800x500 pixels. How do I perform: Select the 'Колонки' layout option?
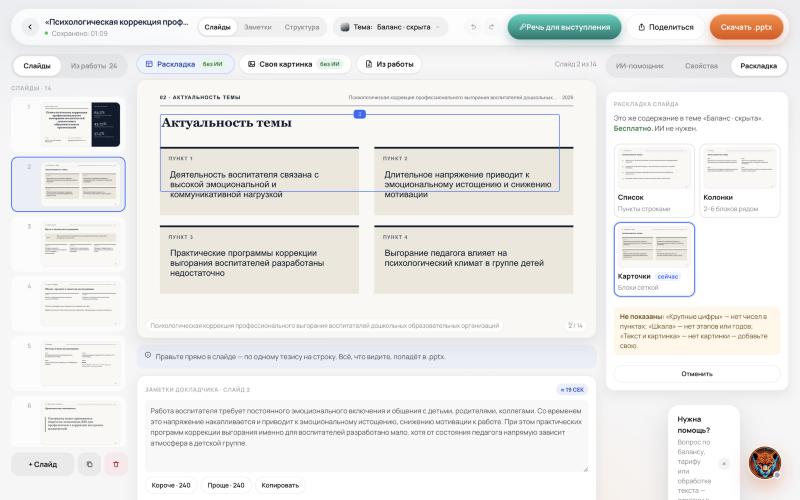pos(740,181)
